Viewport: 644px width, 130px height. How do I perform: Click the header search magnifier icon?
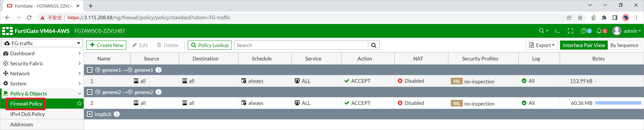click(542, 31)
